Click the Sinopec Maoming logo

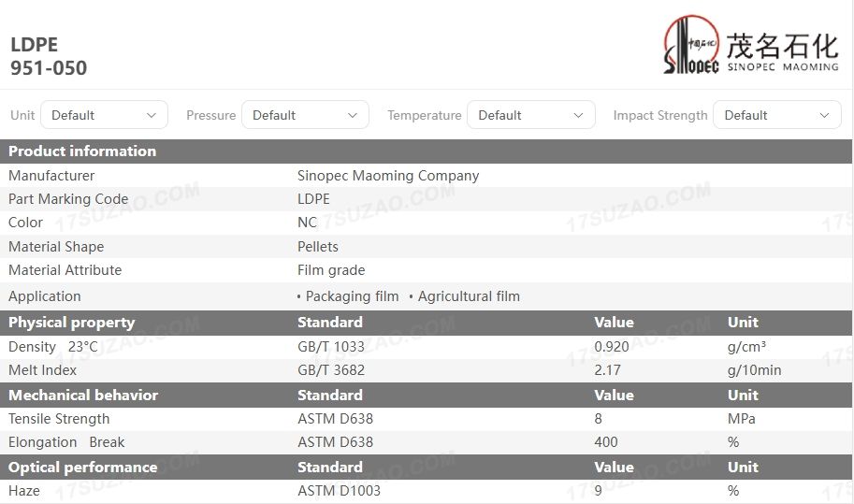coord(751,45)
